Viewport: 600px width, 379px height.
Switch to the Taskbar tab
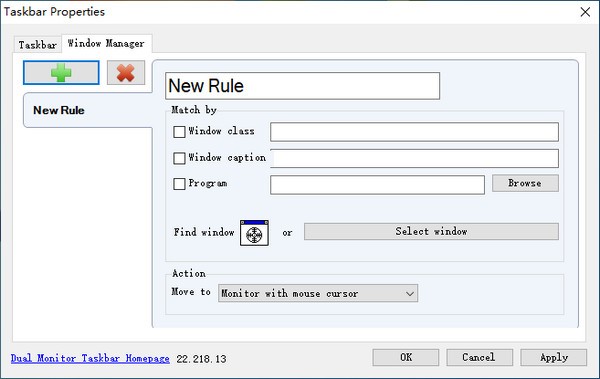[38, 45]
